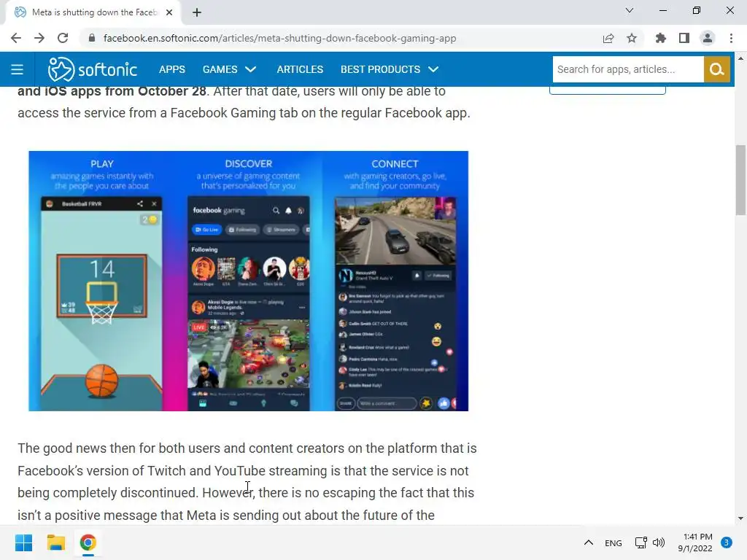Open a new browser tab
The width and height of the screenshot is (747, 560).
tap(197, 12)
